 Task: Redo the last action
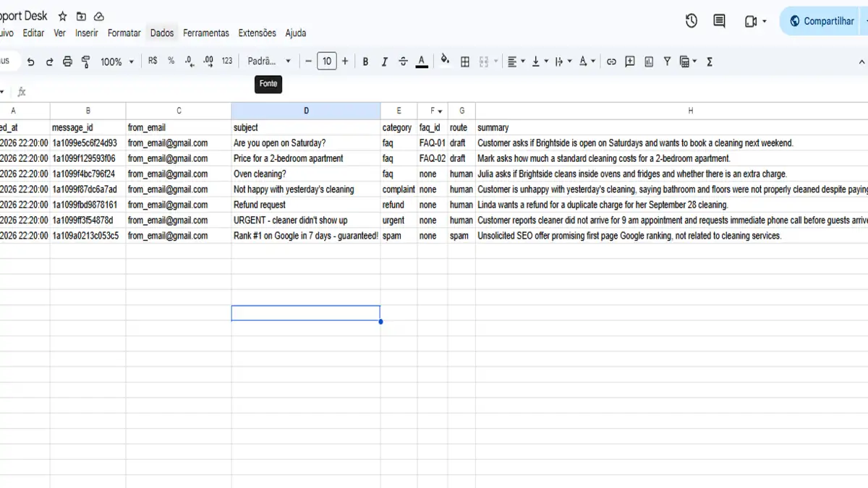pyautogui.click(x=49, y=61)
